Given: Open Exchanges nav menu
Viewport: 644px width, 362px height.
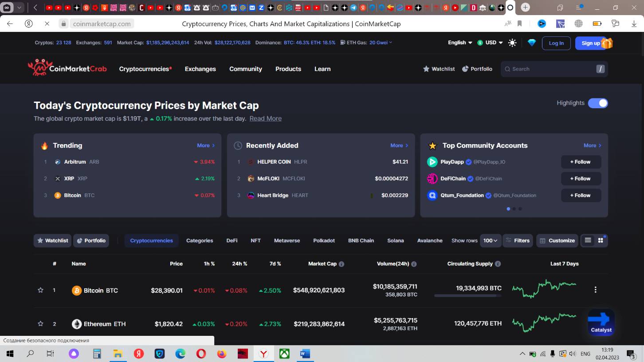Looking at the screenshot, I should 200,69.
